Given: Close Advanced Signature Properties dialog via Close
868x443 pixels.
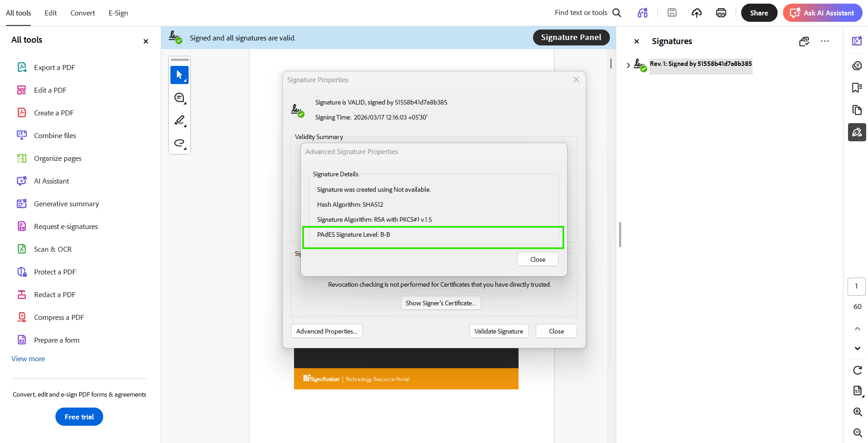Looking at the screenshot, I should coord(538,259).
